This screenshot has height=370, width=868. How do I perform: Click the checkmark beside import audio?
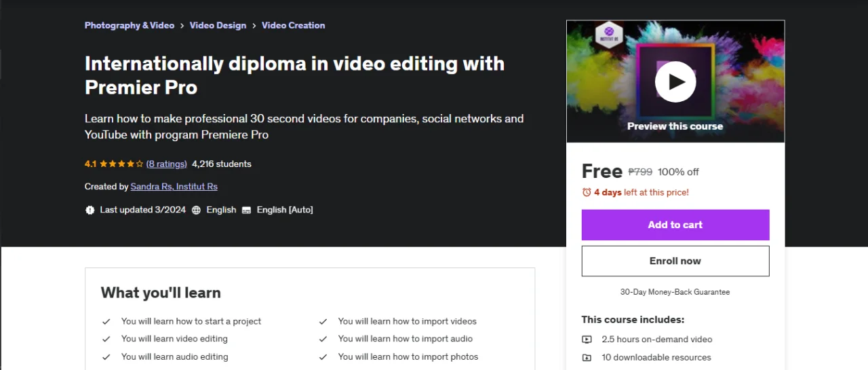[x=323, y=339]
